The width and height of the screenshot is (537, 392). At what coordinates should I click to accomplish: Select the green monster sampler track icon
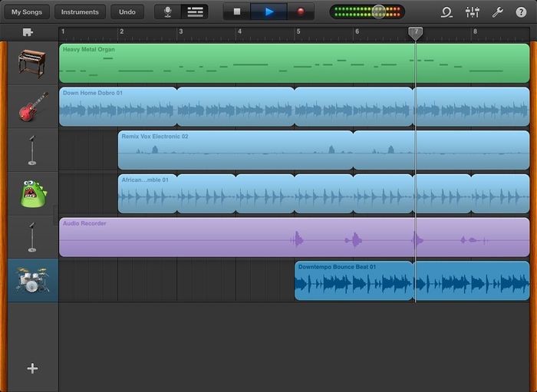(32, 193)
